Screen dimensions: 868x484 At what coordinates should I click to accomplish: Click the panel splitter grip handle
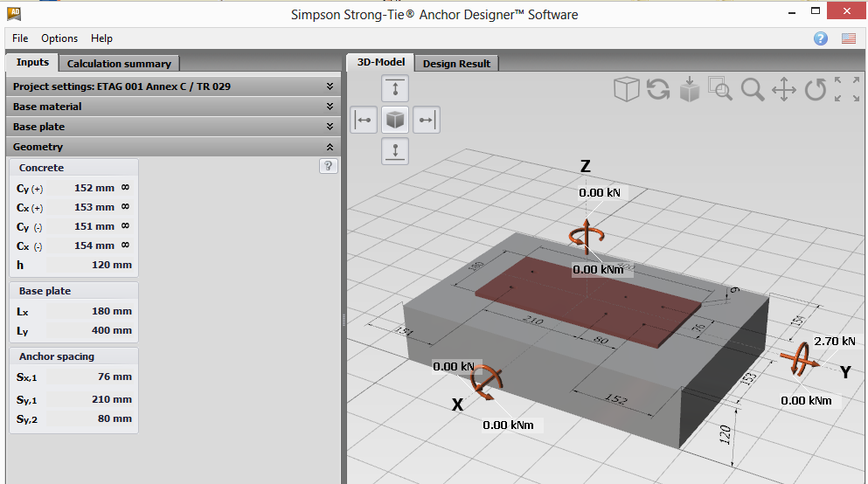[x=344, y=320]
